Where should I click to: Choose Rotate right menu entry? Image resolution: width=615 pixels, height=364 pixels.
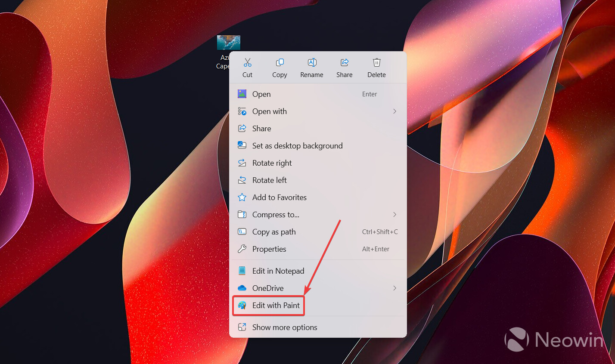tap(318, 163)
